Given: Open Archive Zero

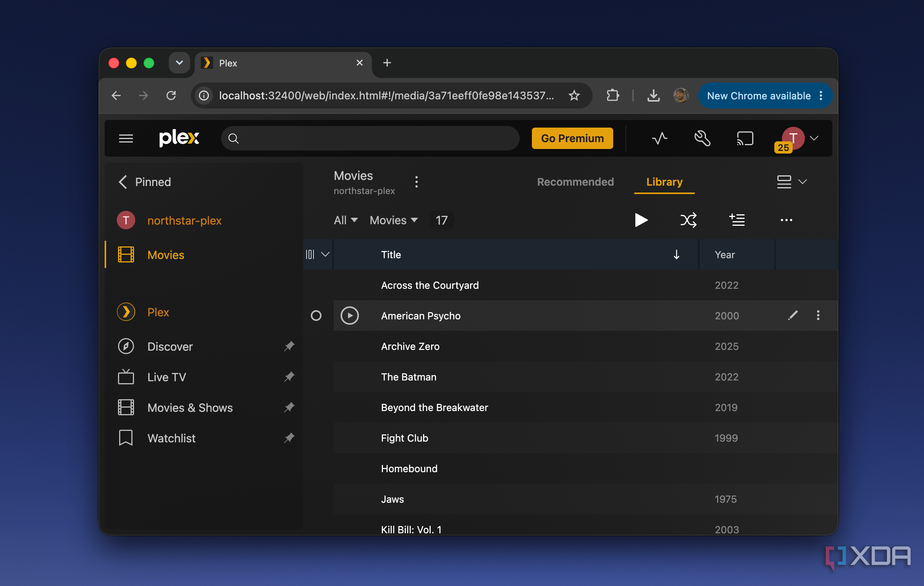Looking at the screenshot, I should coord(410,346).
